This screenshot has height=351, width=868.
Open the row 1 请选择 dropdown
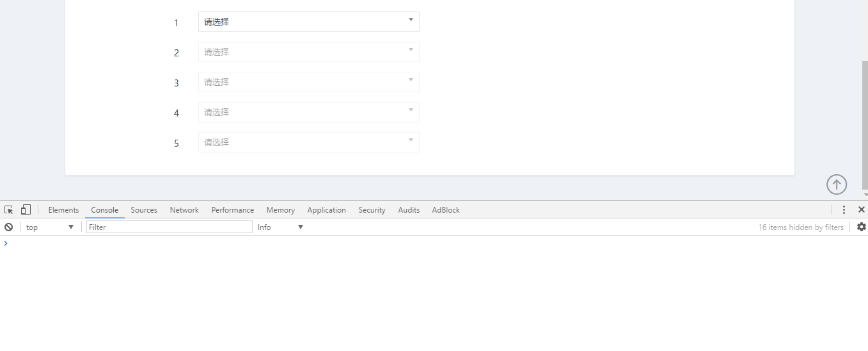click(309, 22)
